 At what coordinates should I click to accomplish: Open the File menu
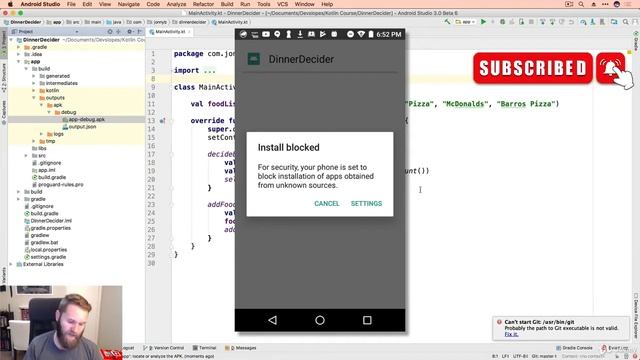pos(71,4)
